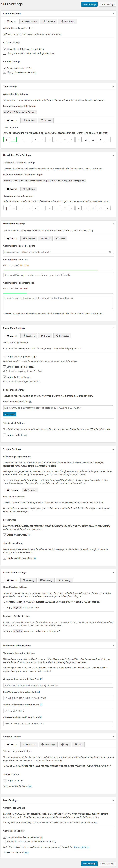118x868 pixels.
Task: Collapse the General Settings panel arrow
Action: [113, 14]
